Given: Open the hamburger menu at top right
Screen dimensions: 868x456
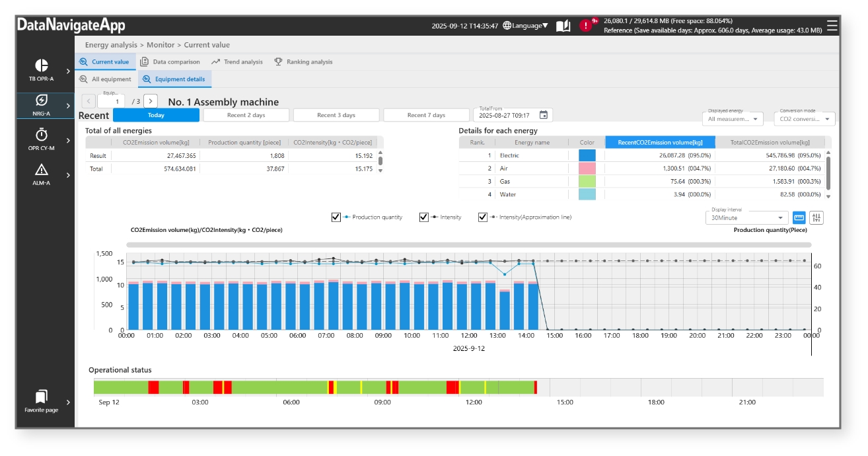Looking at the screenshot, I should [x=832, y=25].
